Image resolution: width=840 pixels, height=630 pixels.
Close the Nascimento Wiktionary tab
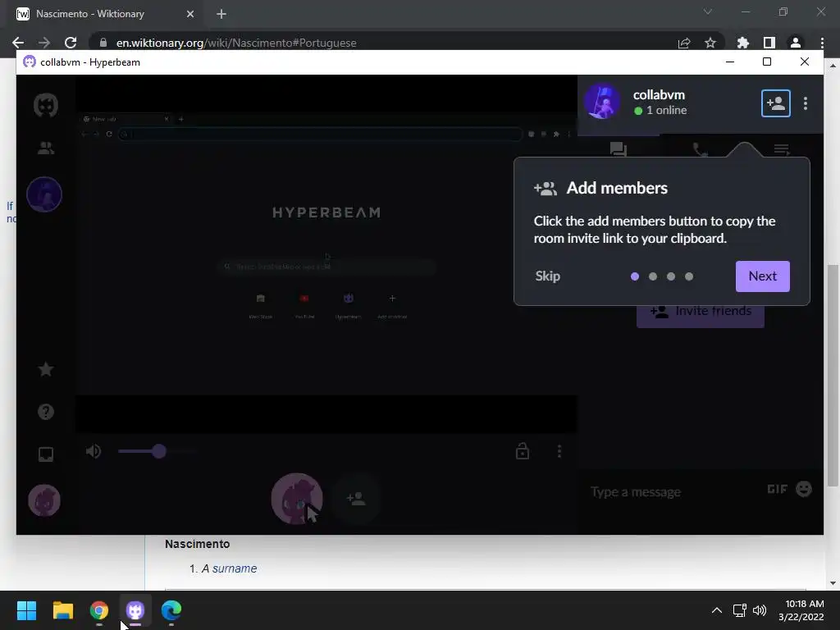click(x=190, y=14)
